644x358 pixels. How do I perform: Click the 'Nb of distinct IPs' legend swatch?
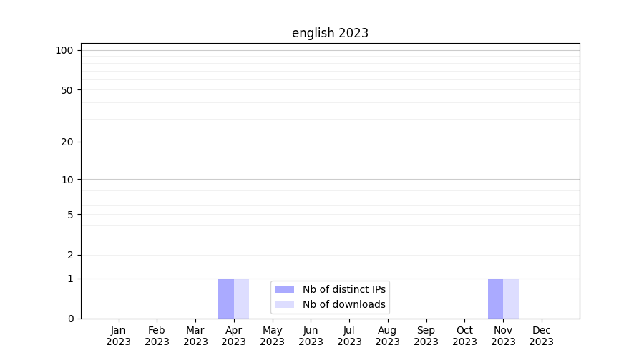point(284,289)
